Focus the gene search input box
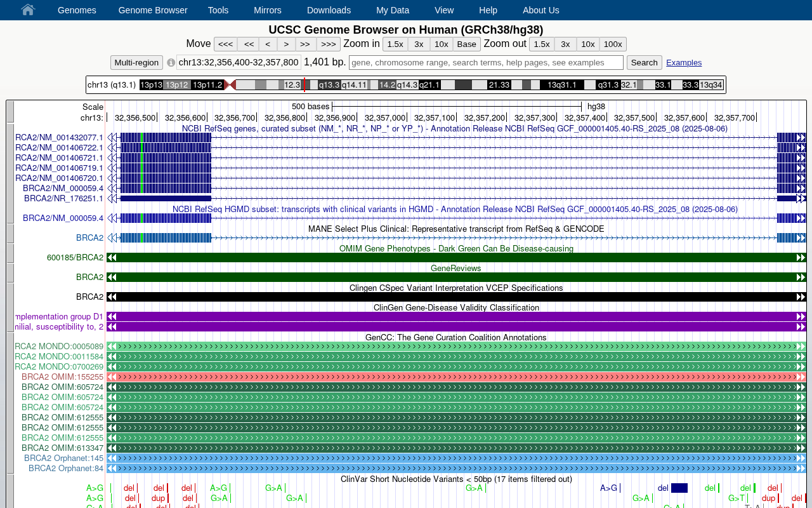812x508 pixels. pyautogui.click(x=486, y=62)
